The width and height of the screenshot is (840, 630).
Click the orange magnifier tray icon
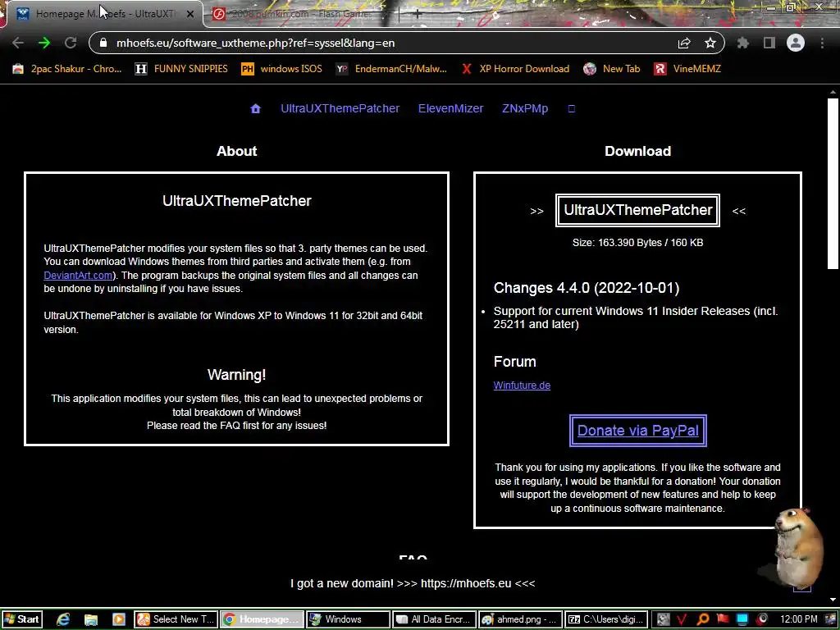point(703,619)
